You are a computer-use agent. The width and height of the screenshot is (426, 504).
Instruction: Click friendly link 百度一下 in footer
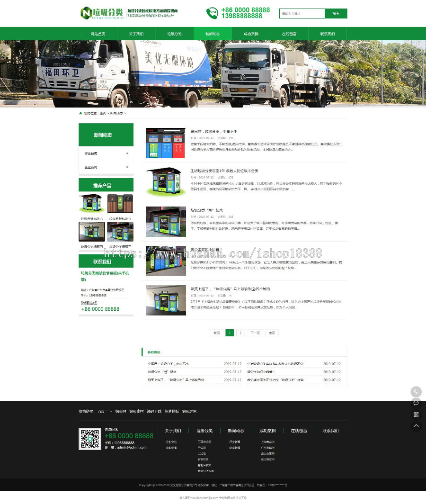tap(105, 412)
